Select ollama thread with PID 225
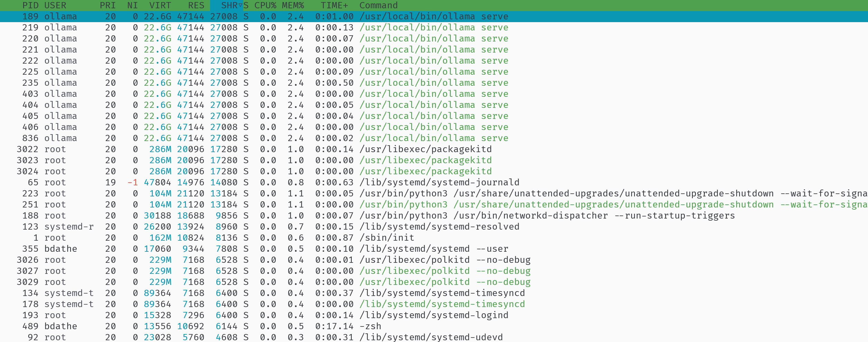Viewport: 868px width, 342px height. pyautogui.click(x=434, y=72)
